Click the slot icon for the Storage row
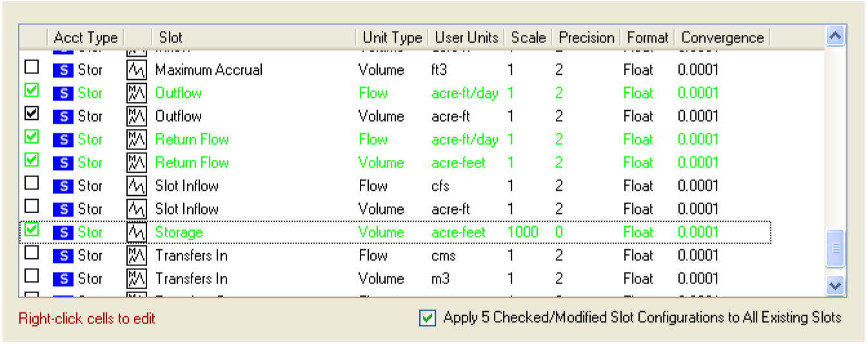The width and height of the screenshot is (868, 344). coord(135,233)
